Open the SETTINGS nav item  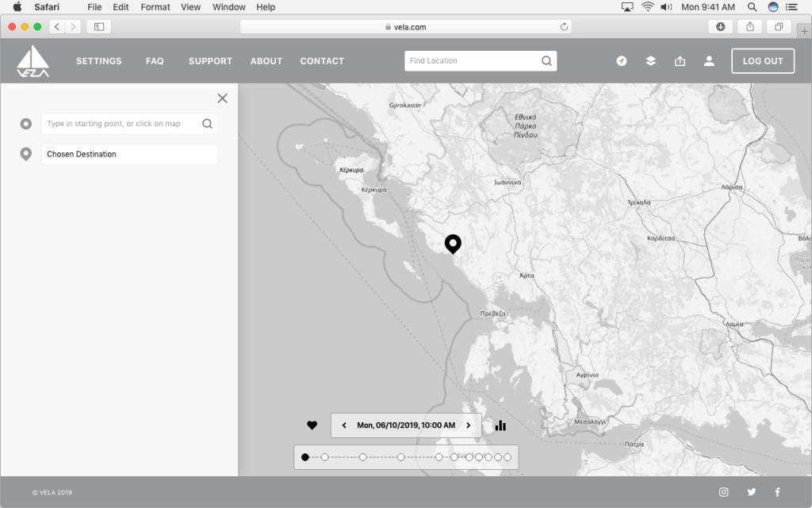pos(99,61)
